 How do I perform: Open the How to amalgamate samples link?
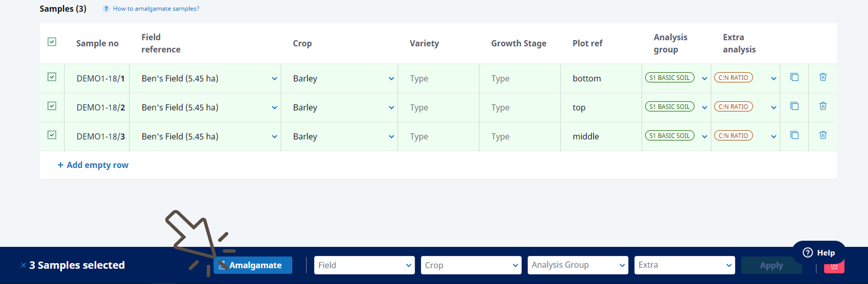(x=156, y=9)
